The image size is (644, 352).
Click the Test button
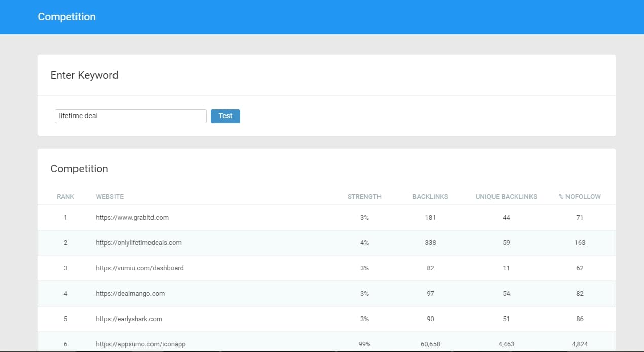225,116
